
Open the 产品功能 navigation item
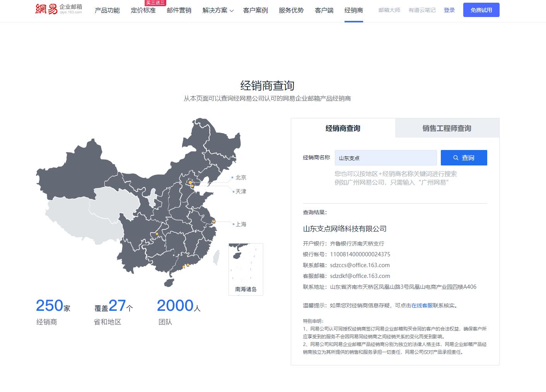coord(107,10)
